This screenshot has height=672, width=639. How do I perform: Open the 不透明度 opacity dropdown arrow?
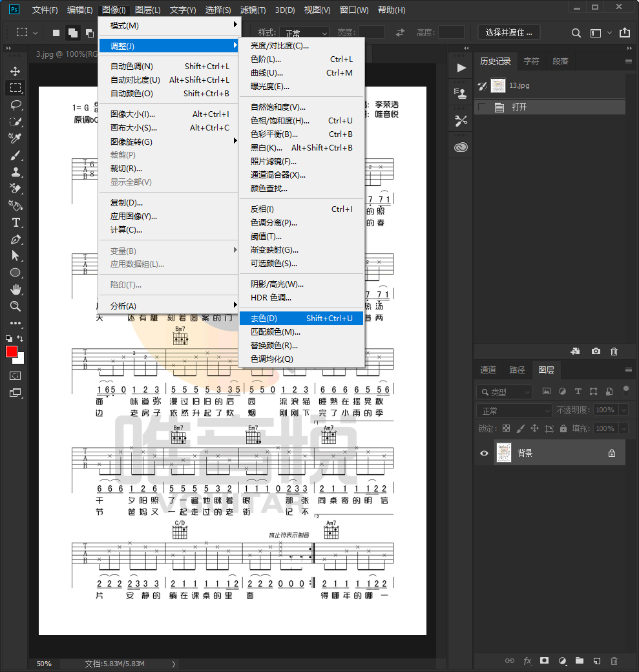coord(624,410)
